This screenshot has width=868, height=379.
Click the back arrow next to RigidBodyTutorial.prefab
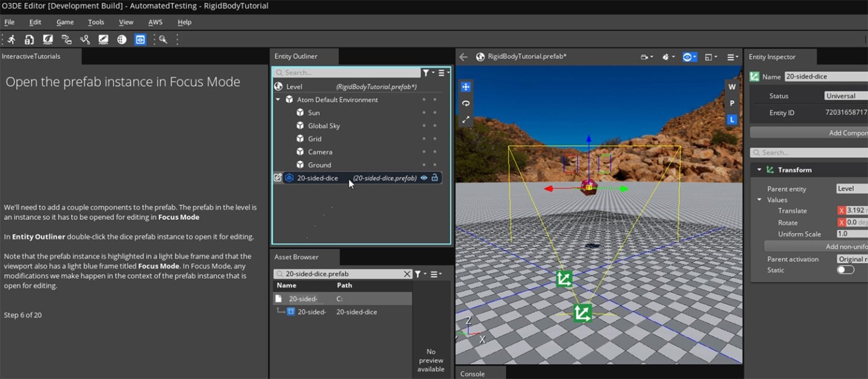click(463, 56)
